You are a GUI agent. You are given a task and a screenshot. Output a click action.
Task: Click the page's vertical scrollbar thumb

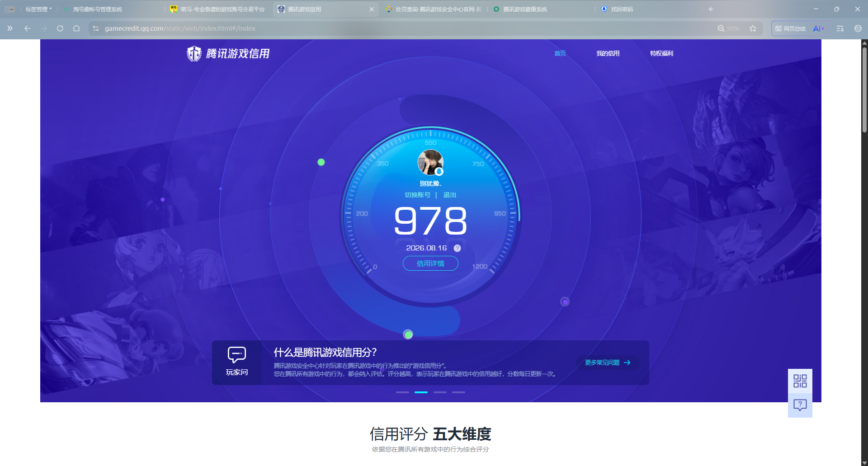tap(864, 89)
